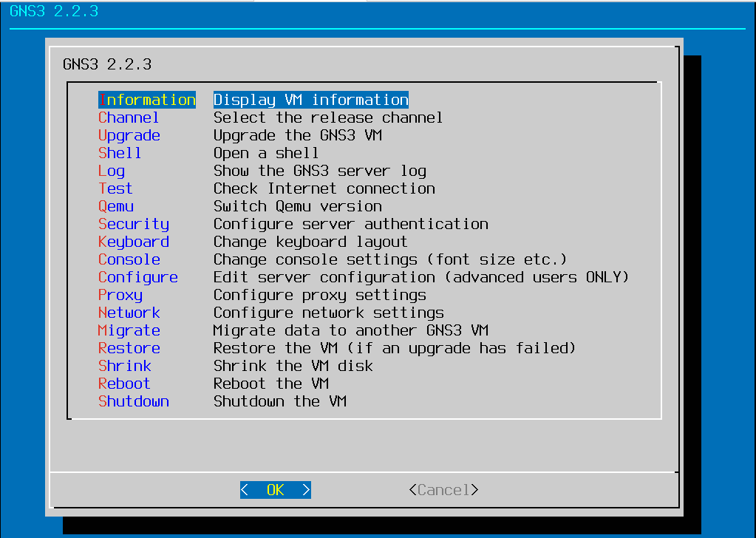Click the cyan 'GNS3 2.2.3' screen header
The height and width of the screenshot is (538, 756).
coord(54,11)
